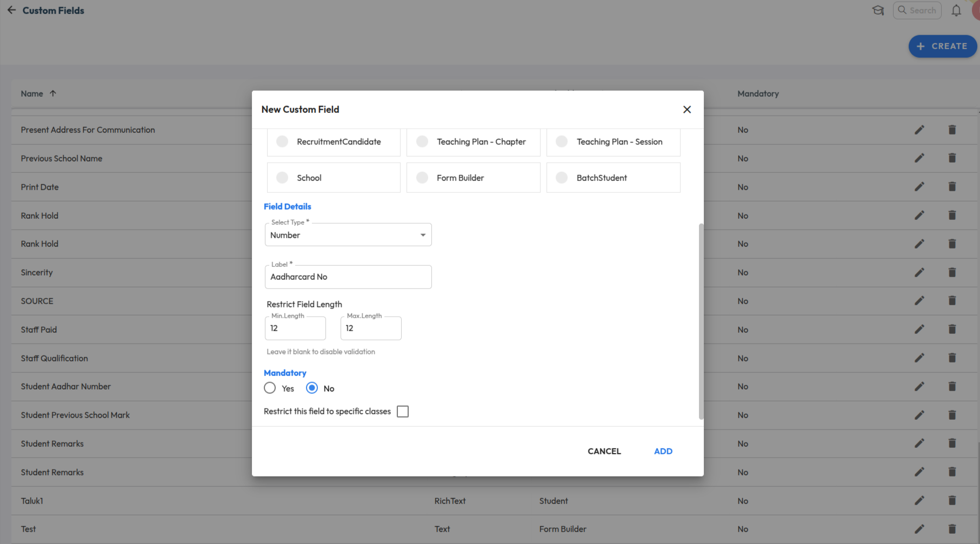Sort by Name column header arrow
980x544 pixels.
click(53, 93)
